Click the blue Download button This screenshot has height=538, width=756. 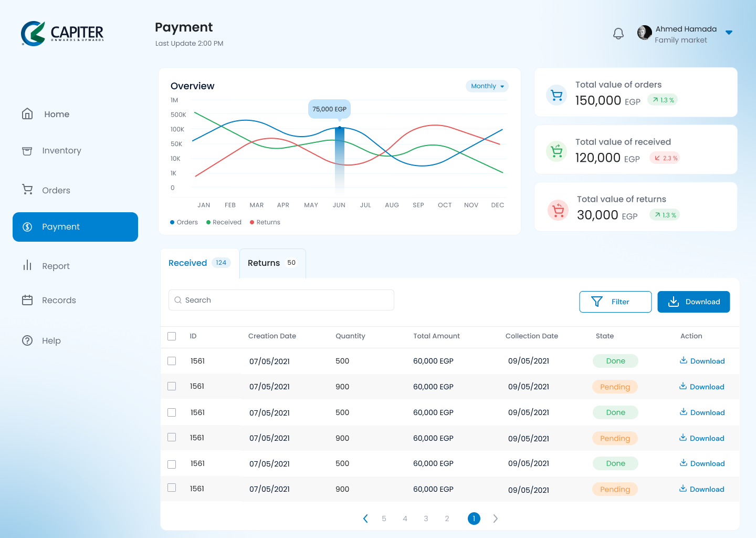coord(694,302)
